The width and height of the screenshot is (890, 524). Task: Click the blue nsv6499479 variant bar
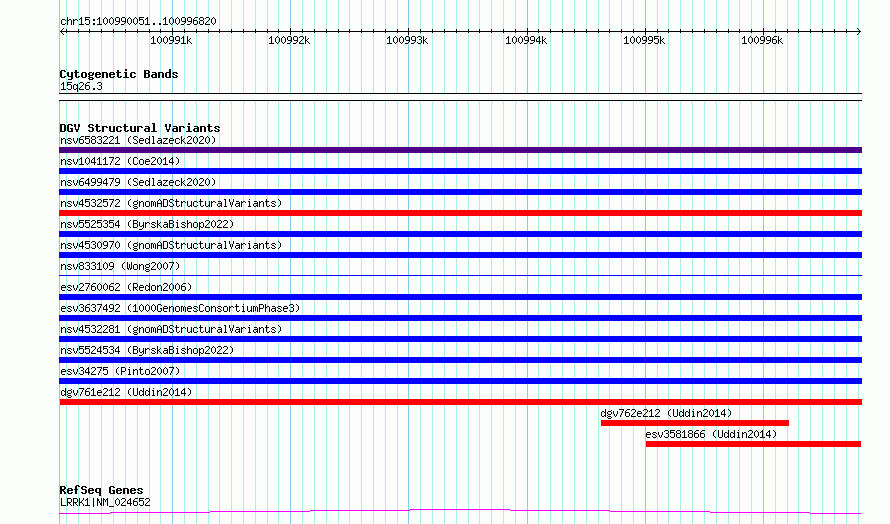point(460,192)
